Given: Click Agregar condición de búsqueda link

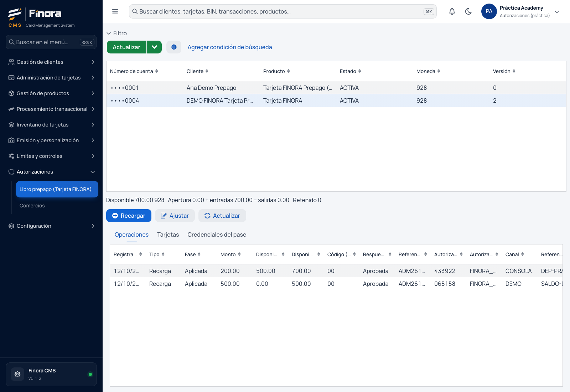Looking at the screenshot, I should (x=230, y=47).
